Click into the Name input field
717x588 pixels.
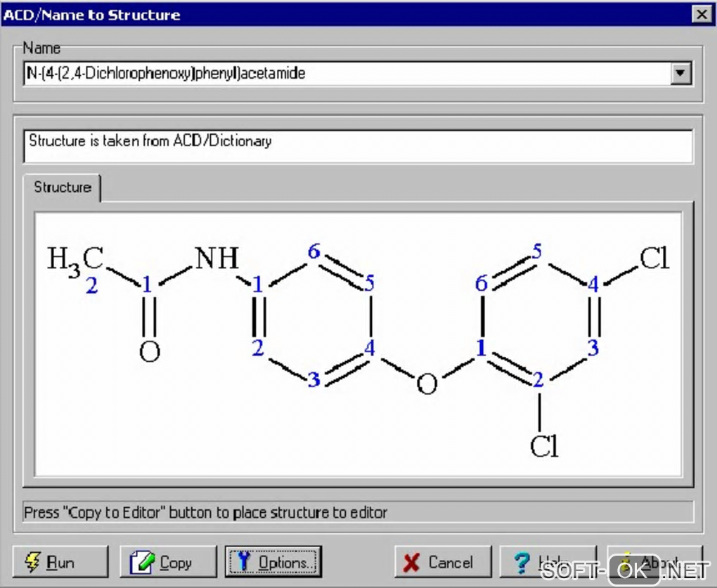(x=347, y=74)
